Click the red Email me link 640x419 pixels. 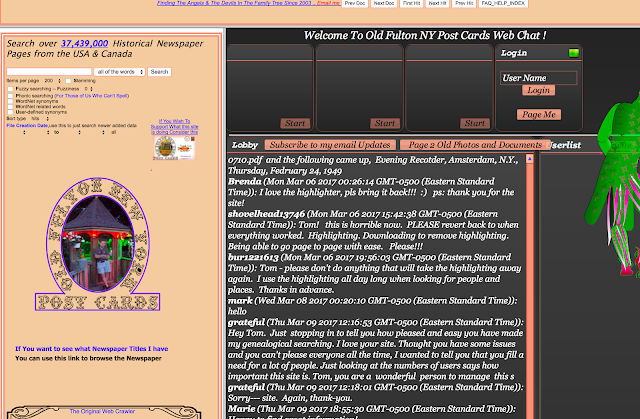pos(329,3)
